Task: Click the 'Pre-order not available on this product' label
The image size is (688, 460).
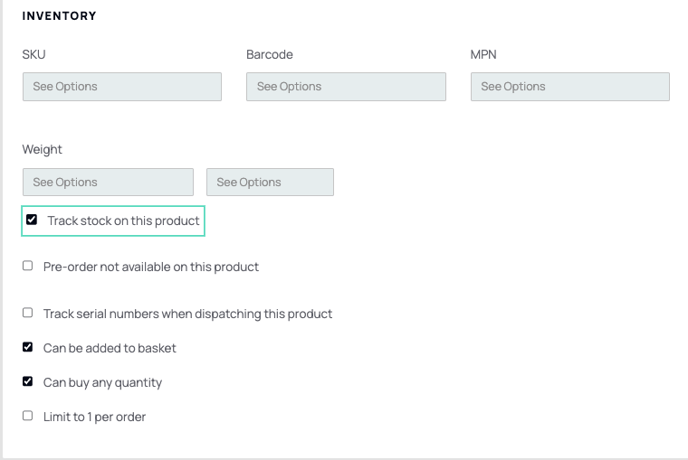Action: pyautogui.click(x=151, y=267)
